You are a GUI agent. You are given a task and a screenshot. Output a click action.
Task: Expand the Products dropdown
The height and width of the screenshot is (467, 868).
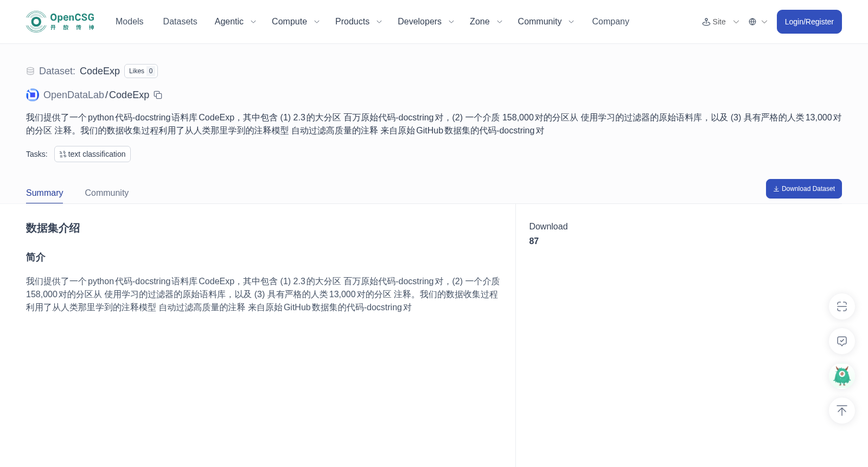tap(359, 22)
